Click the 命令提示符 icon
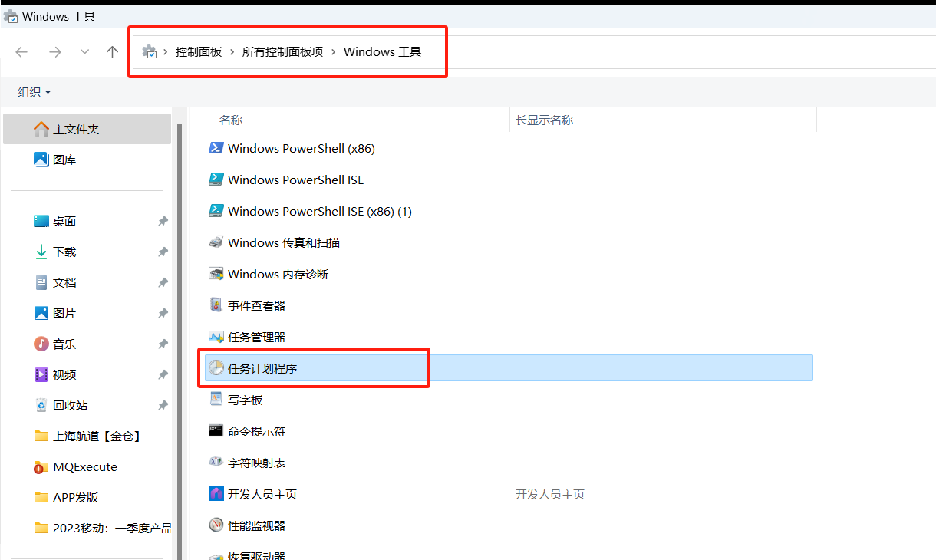 point(216,431)
